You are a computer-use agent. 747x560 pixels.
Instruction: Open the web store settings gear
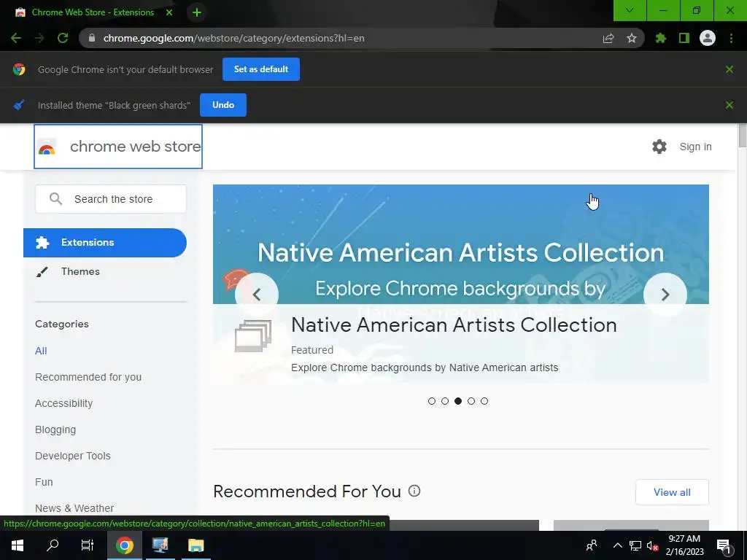click(659, 147)
